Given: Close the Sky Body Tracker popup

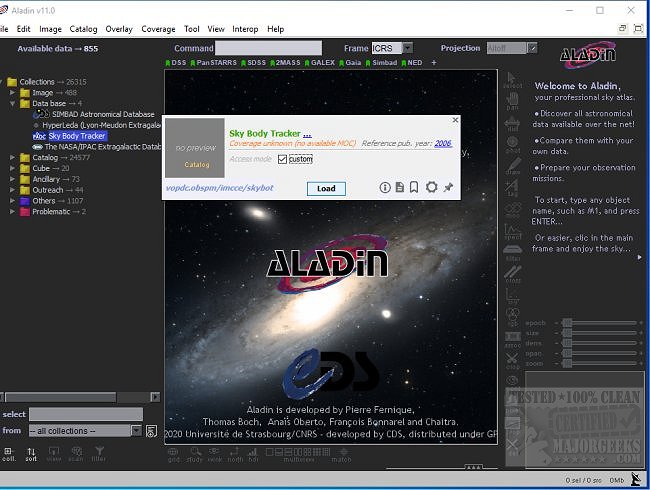Looking at the screenshot, I should [x=455, y=120].
